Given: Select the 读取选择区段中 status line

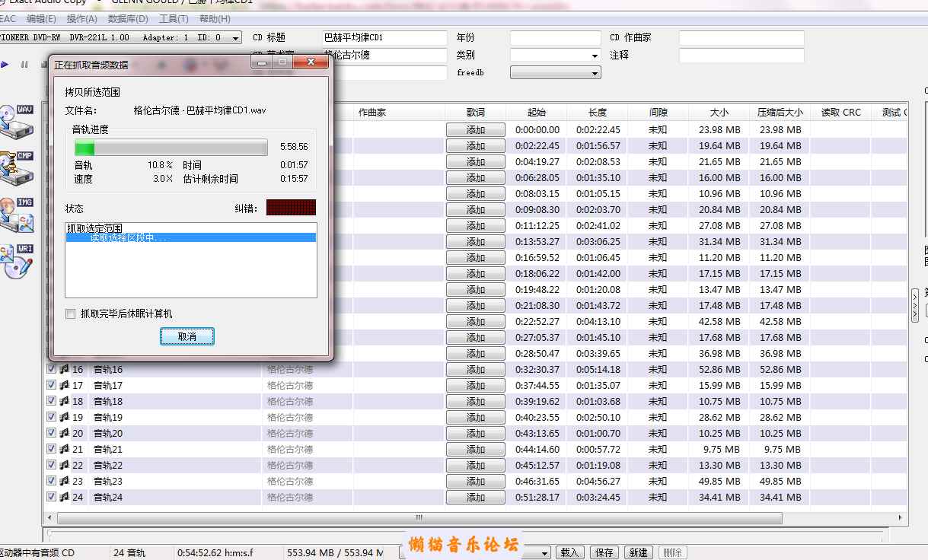Looking at the screenshot, I should click(x=191, y=238).
